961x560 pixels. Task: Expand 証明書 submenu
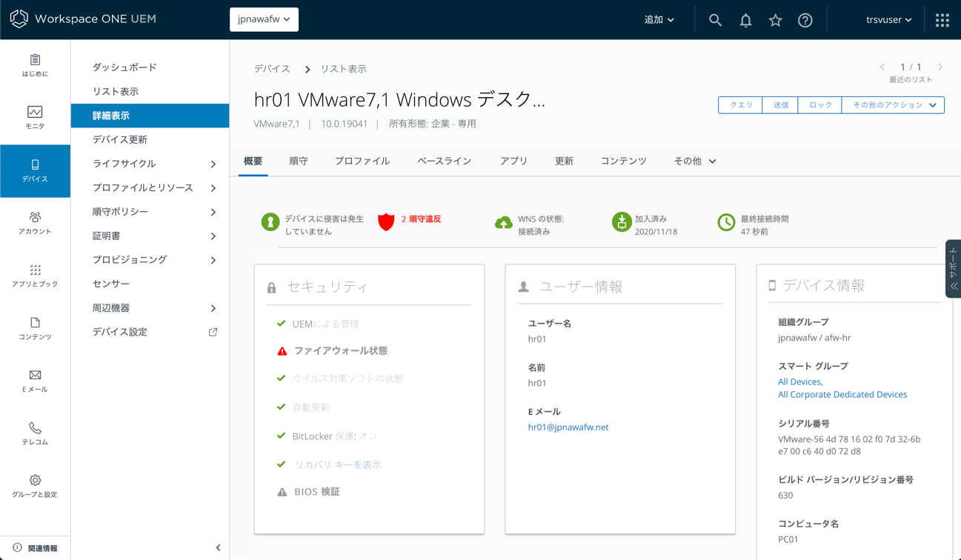pos(213,236)
